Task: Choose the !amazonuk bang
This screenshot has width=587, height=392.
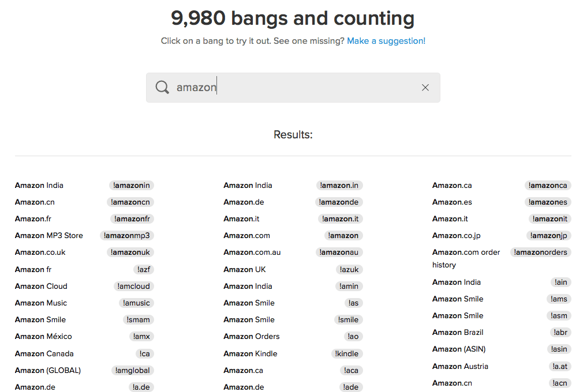Action: [130, 252]
